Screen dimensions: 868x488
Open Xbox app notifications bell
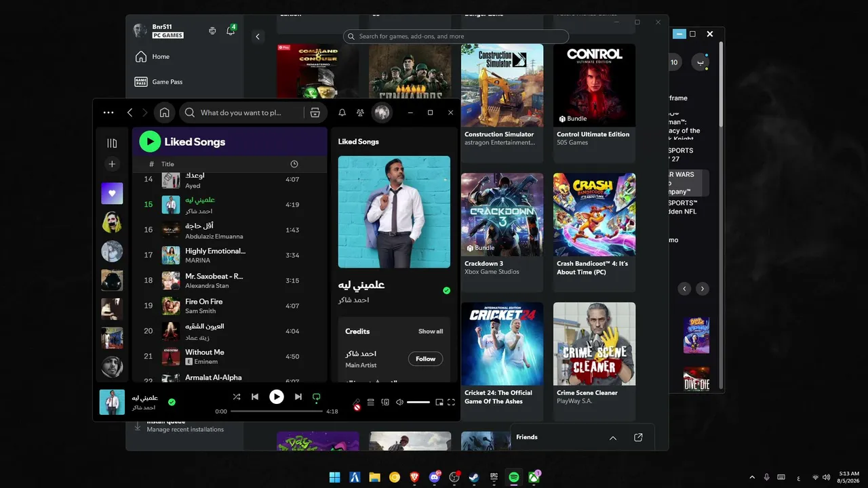click(231, 30)
